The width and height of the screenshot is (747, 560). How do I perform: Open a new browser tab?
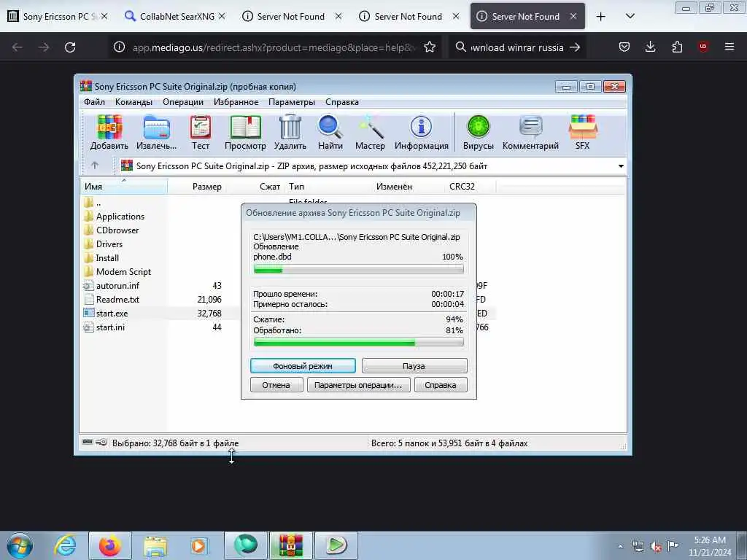tap(601, 16)
